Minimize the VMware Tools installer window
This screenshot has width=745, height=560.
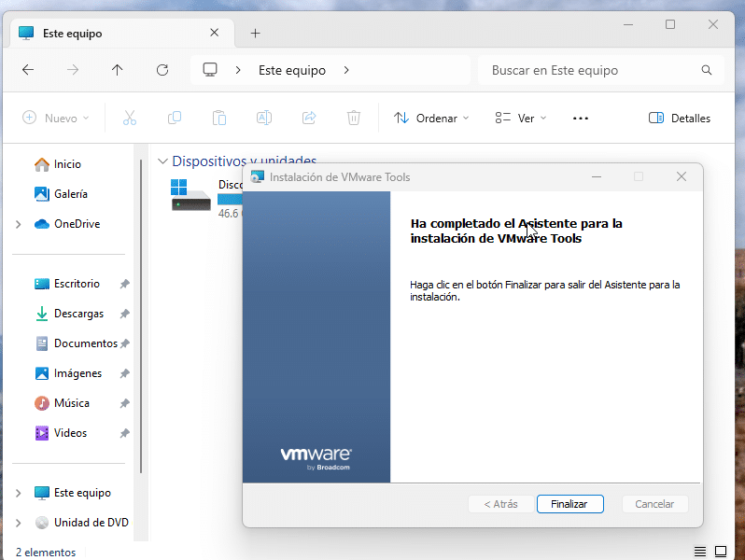tap(597, 176)
